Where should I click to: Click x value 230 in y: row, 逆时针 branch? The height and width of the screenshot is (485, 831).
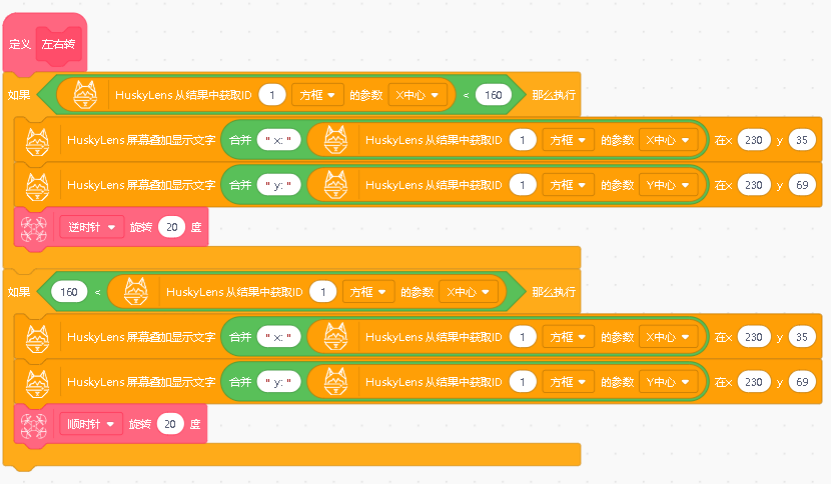[754, 185]
